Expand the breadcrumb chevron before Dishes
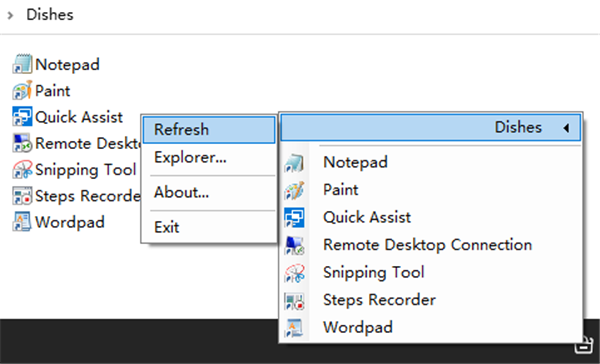This screenshot has width=600, height=364. coord(10,15)
